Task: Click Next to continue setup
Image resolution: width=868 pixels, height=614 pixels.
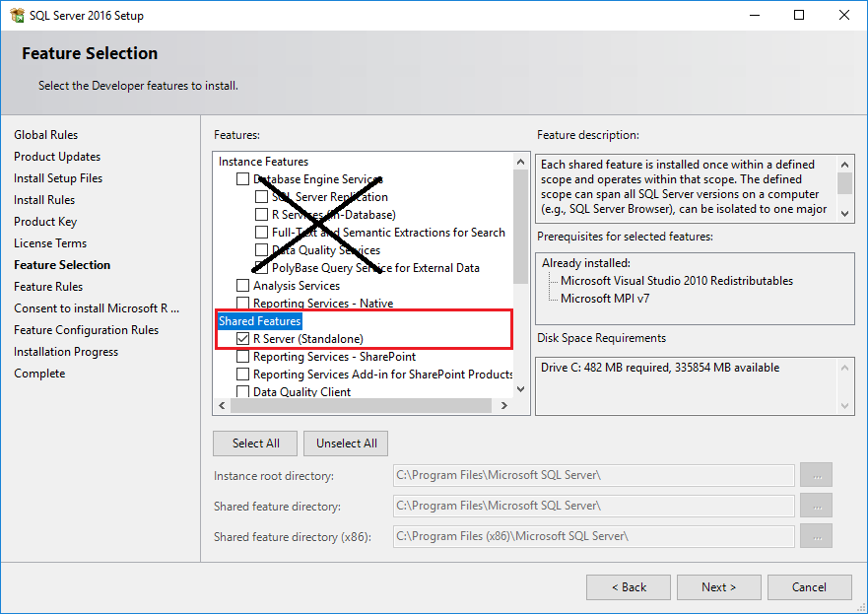Action: 718,586
